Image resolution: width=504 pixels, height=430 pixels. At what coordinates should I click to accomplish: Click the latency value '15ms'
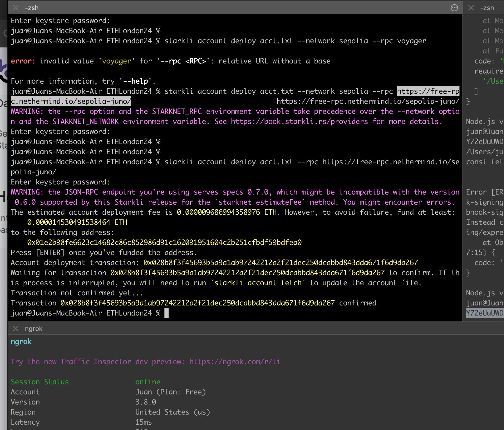coord(144,422)
